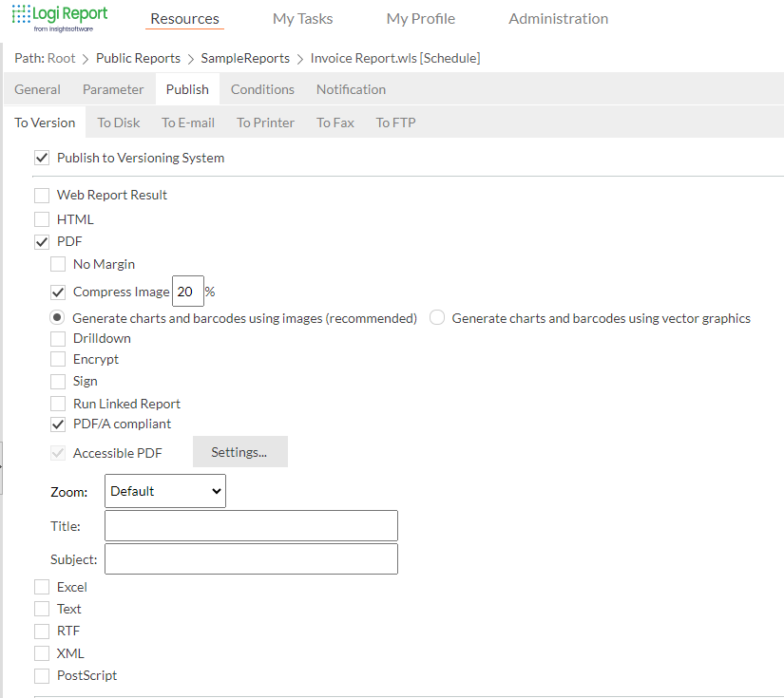Open the Administration page
The width and height of the screenshot is (784, 698).
(557, 18)
